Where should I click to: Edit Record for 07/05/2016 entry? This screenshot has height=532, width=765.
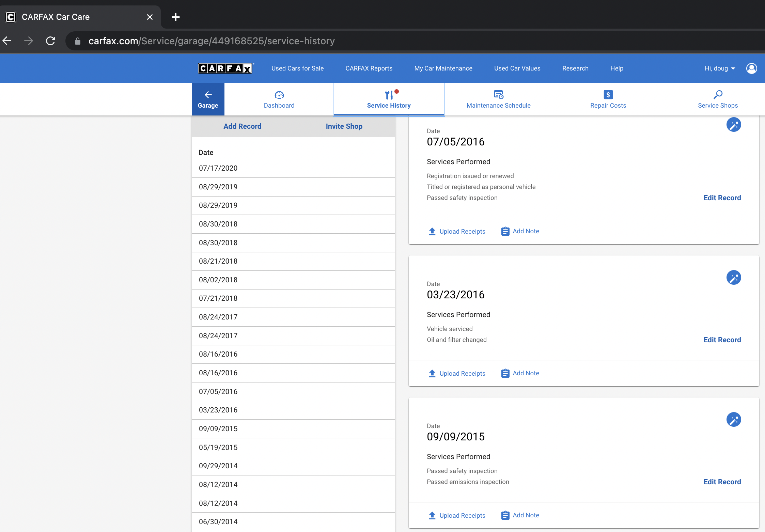[x=722, y=198]
